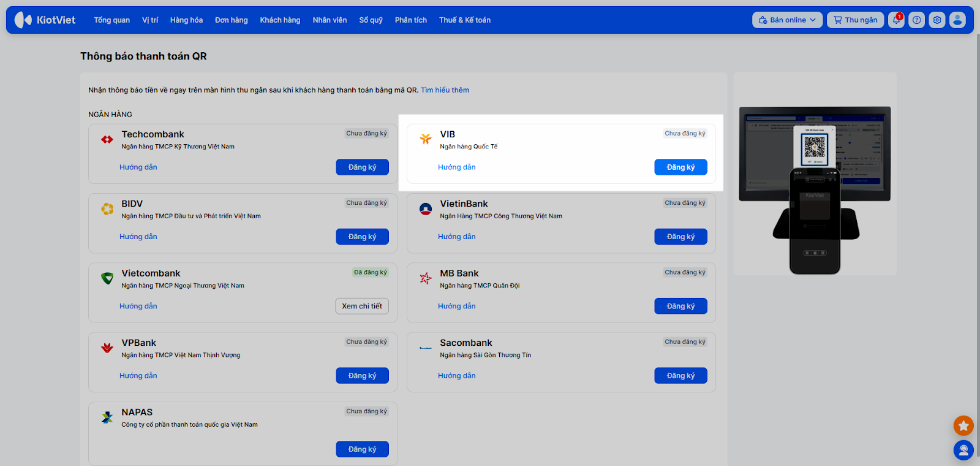Register Sacombank with Đăng ký button

tap(680, 376)
